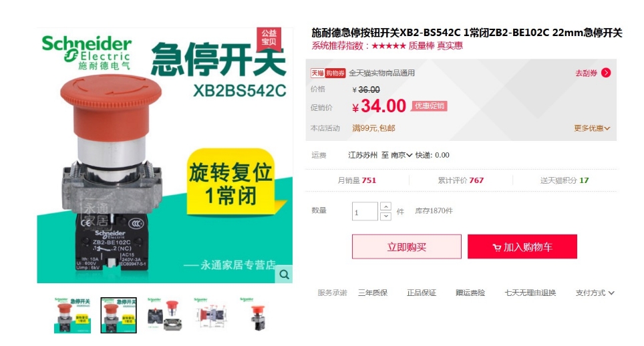Click the 公益宝贝 red ribbon badge
Viewport: 644px width, 346px height.
click(269, 38)
